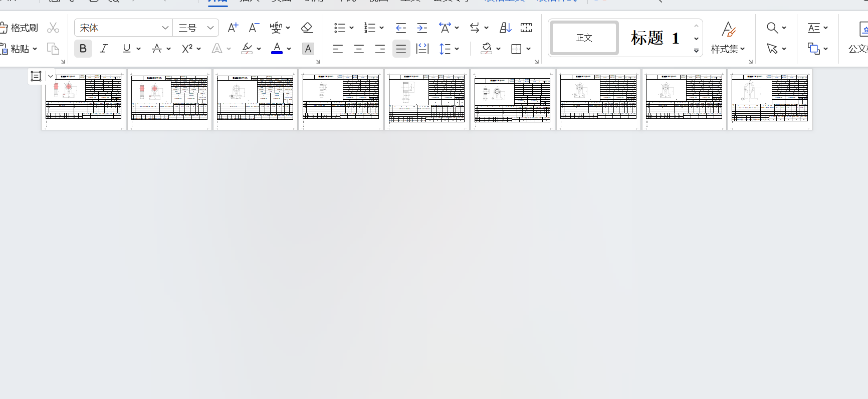Click the decrease indent icon
Screen dimensions: 868x399
tap(401, 28)
